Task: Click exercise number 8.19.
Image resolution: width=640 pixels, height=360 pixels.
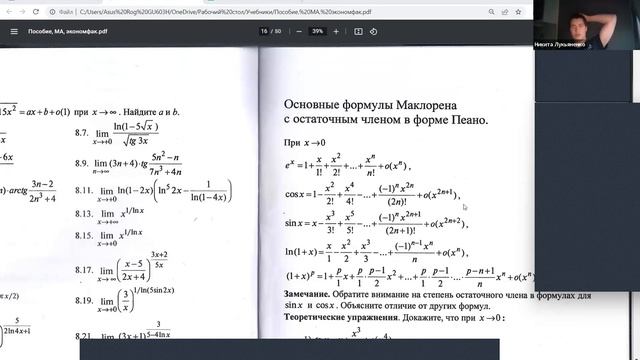Action: point(84,300)
